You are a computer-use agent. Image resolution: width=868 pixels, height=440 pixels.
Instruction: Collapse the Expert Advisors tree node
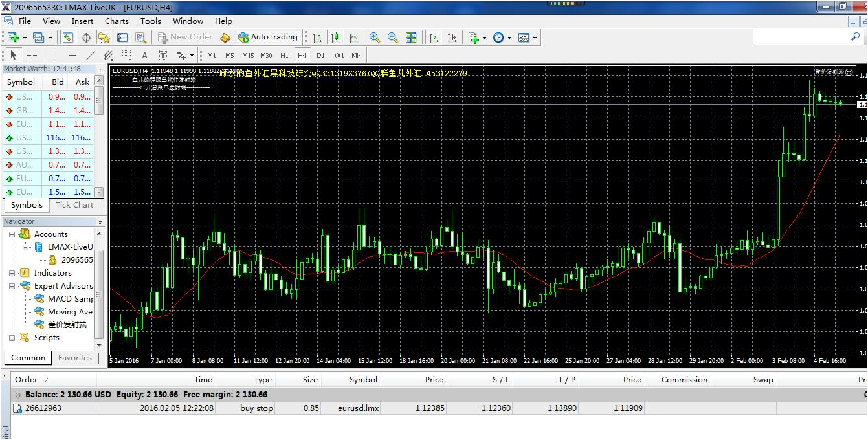pos(12,285)
